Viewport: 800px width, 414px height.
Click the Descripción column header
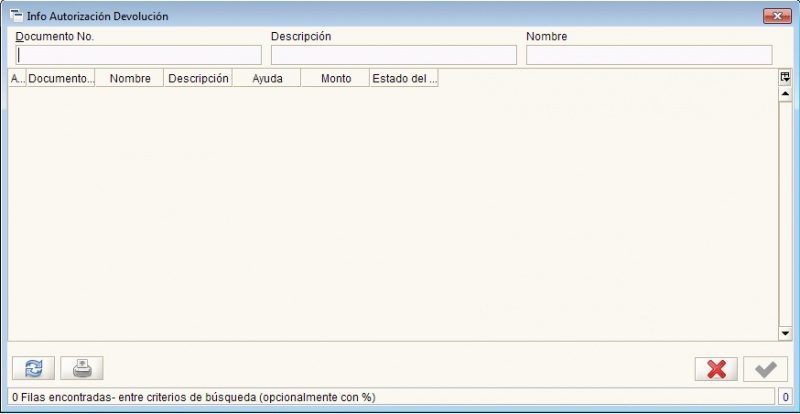pos(198,79)
